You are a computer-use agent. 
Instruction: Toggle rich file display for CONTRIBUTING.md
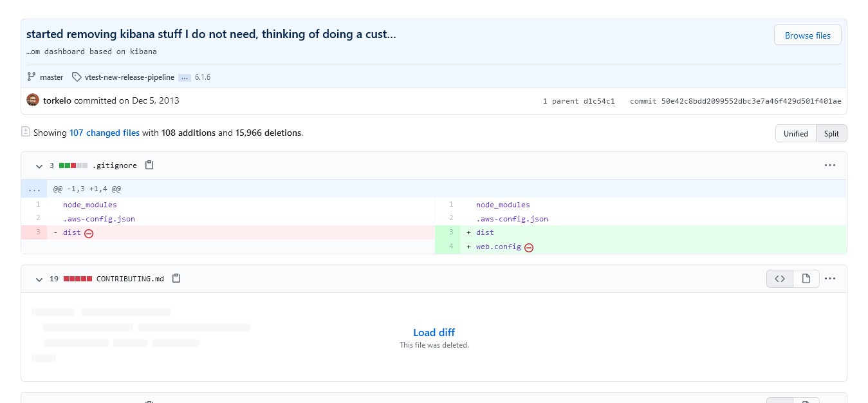pos(806,278)
